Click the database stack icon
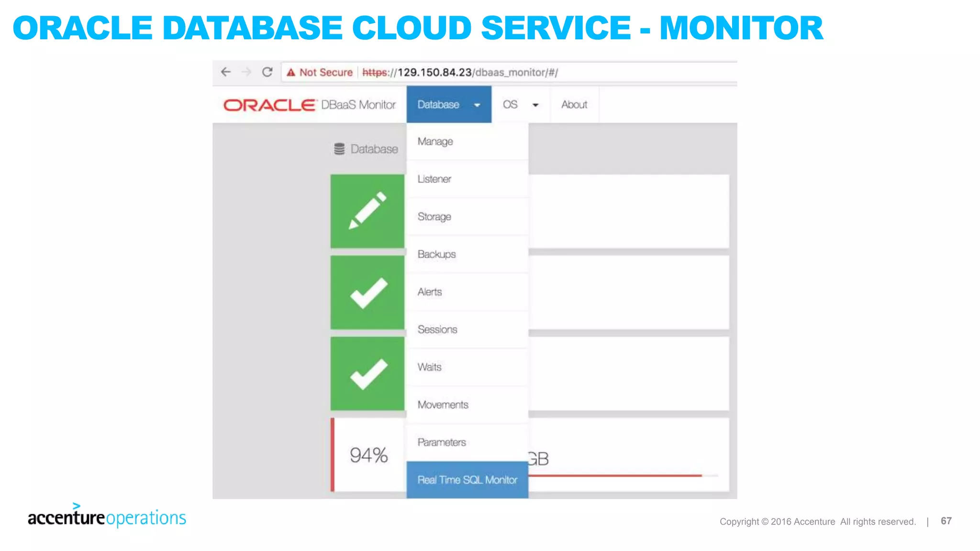The image size is (980, 551). coord(339,149)
